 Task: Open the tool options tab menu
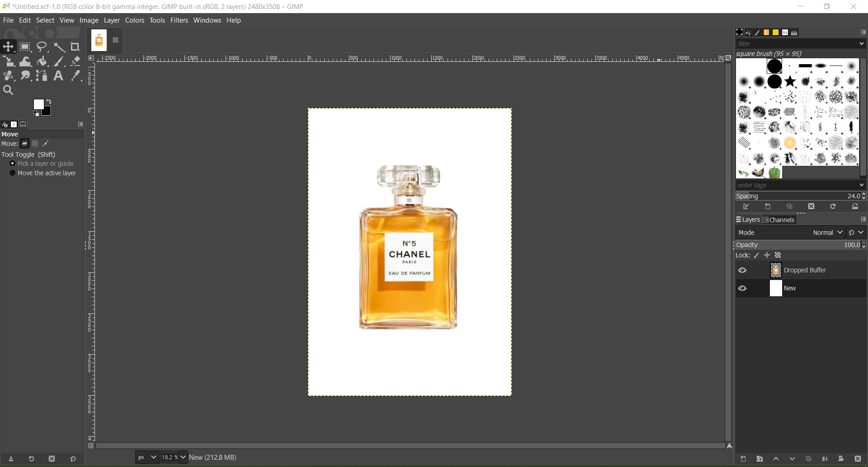click(x=80, y=124)
